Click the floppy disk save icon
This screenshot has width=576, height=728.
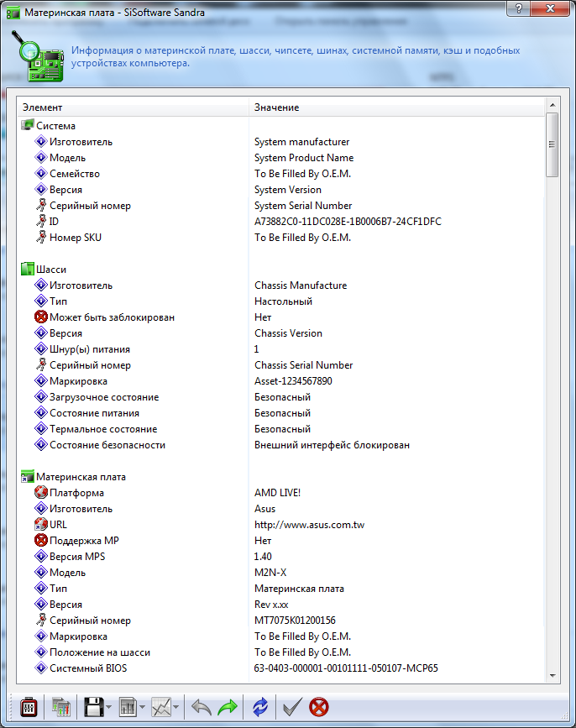point(94,708)
